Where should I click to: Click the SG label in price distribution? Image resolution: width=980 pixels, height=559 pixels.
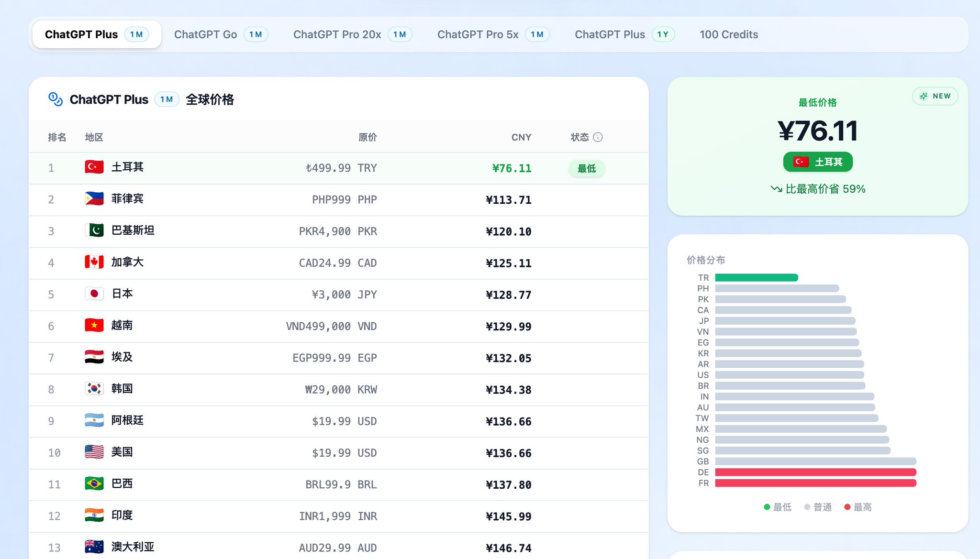(703, 450)
